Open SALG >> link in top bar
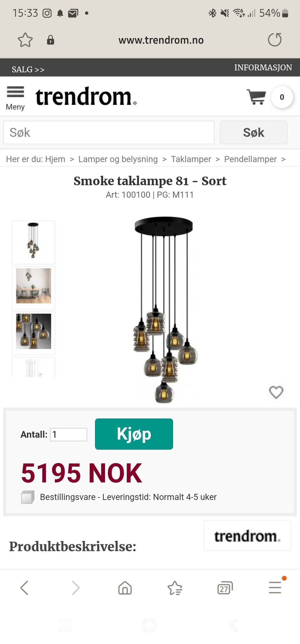The height and width of the screenshot is (644, 300). [28, 69]
